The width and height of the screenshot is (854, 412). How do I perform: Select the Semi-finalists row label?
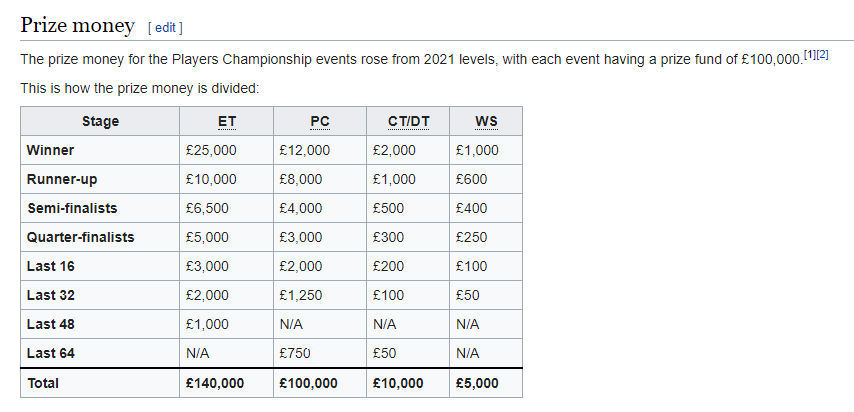click(x=72, y=208)
